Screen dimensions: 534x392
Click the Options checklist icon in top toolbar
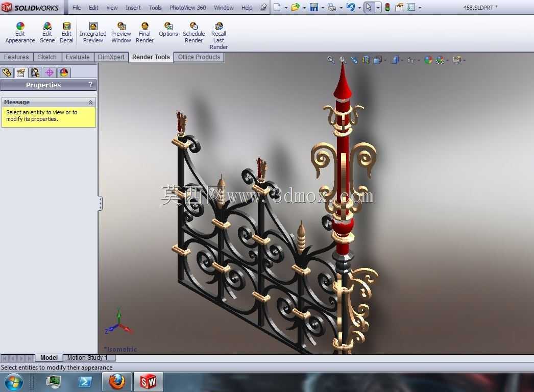point(411,7)
